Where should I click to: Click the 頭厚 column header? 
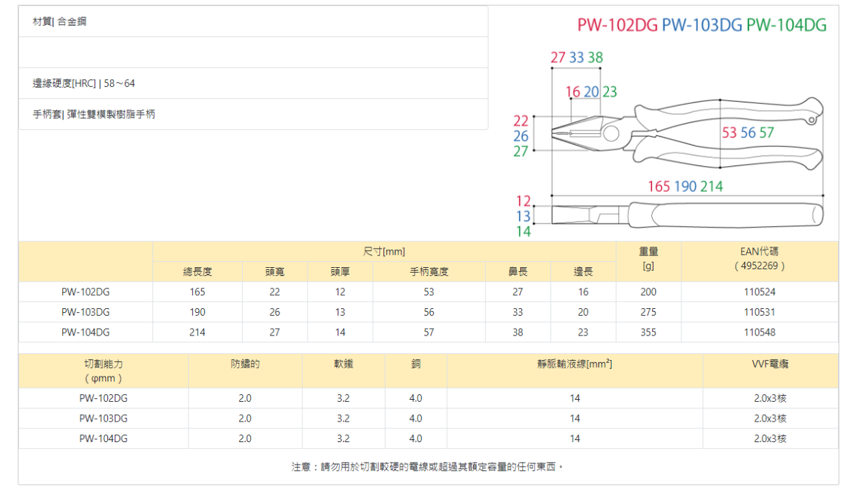[340, 271]
